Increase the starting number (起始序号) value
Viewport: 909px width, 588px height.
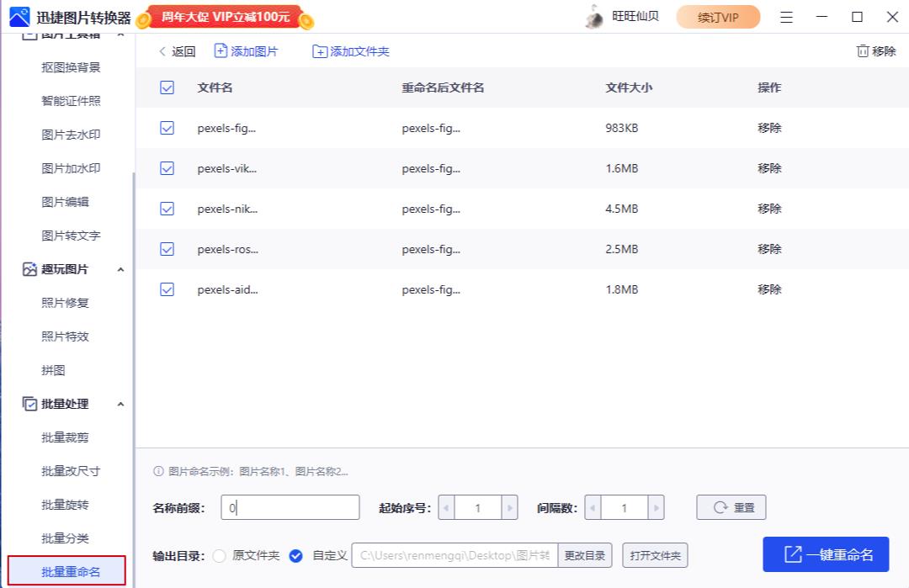point(509,507)
